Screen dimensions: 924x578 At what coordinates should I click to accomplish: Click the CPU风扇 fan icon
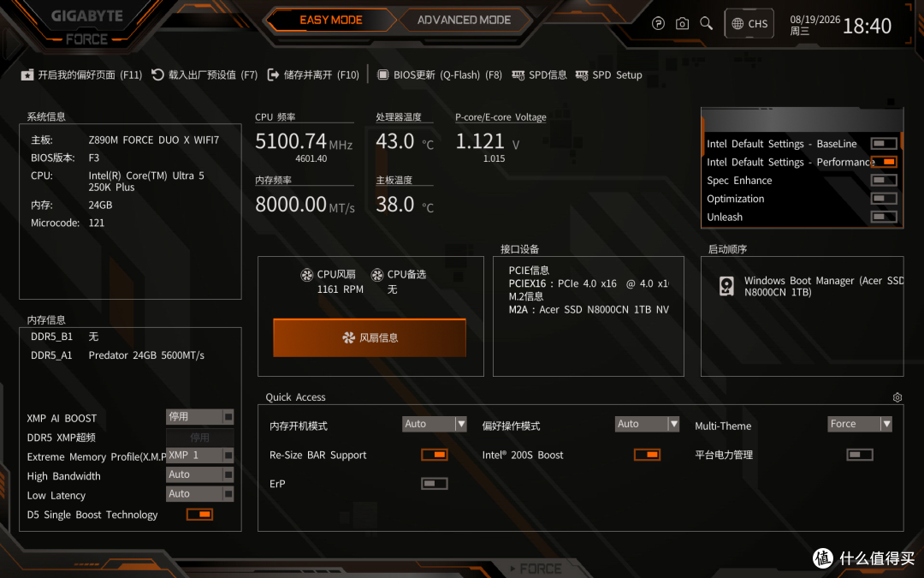pos(307,274)
